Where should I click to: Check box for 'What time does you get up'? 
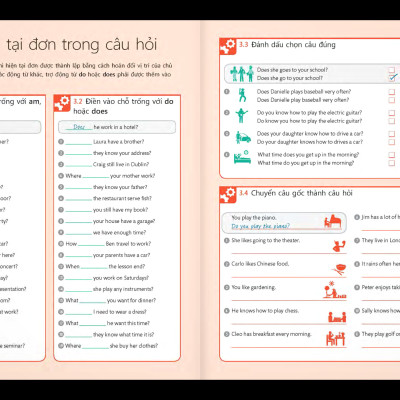[x=392, y=155]
